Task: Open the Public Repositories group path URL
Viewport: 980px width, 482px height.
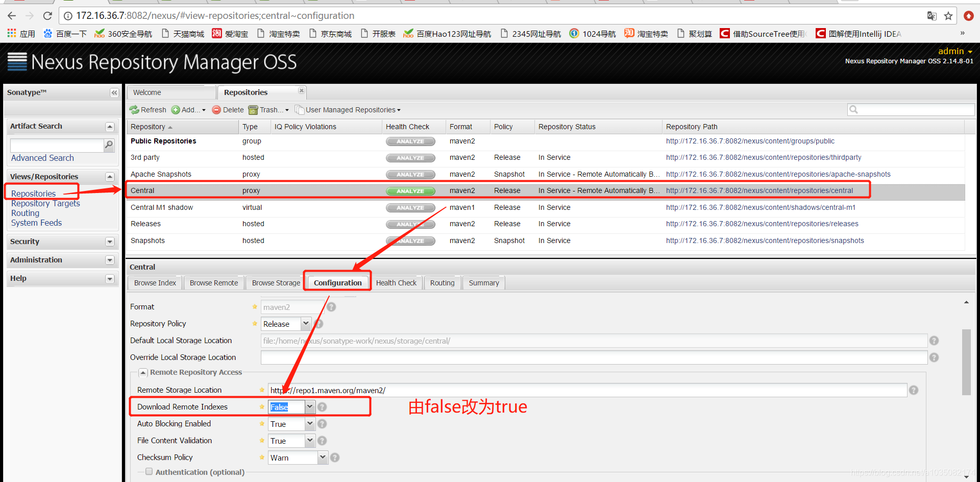Action: (x=750, y=141)
